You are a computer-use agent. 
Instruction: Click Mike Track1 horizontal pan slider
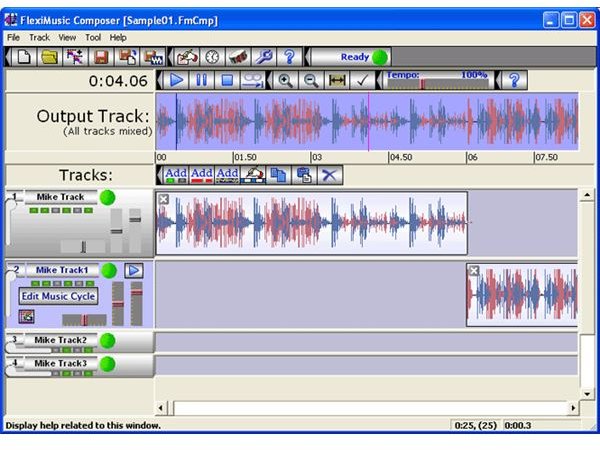[84, 320]
